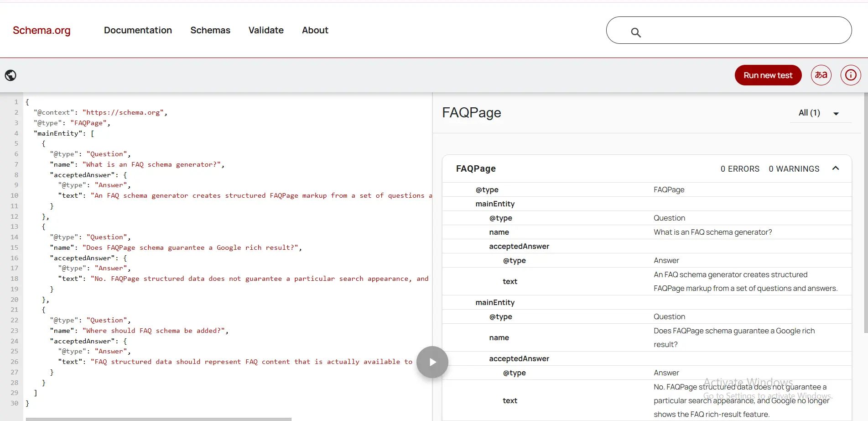Click the globe fetch URL icon
868x421 pixels.
[x=10, y=75]
